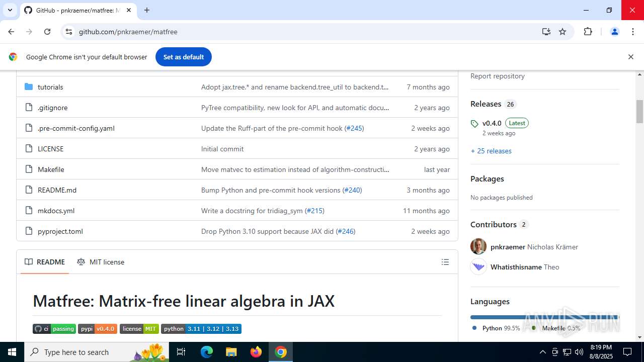Open new browser tab
Screen dimensions: 644x362
147,10
